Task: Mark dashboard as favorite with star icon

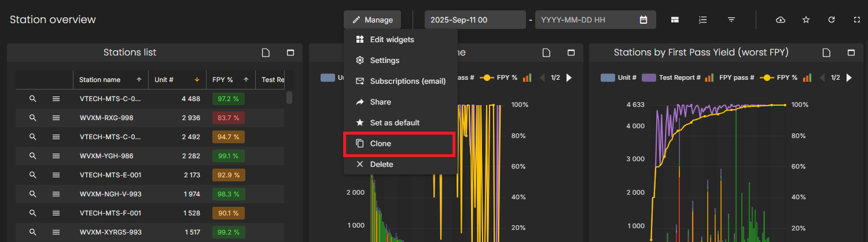Action: [806, 20]
